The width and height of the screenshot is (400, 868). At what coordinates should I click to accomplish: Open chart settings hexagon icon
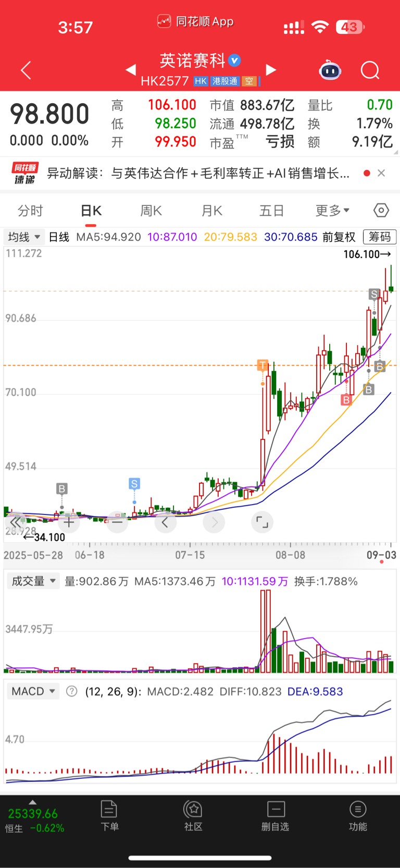point(381,210)
